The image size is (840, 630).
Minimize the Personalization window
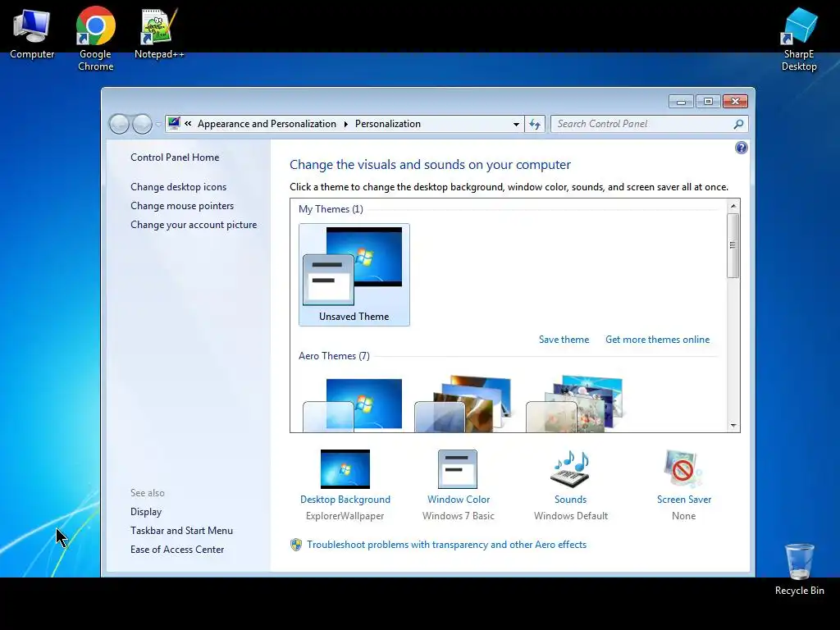(682, 101)
